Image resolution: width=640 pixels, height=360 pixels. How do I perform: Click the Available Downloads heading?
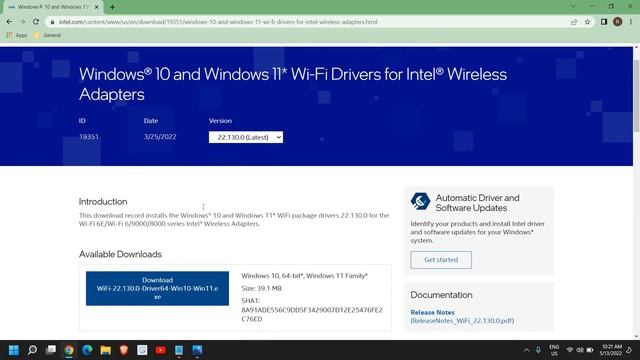[x=120, y=254]
